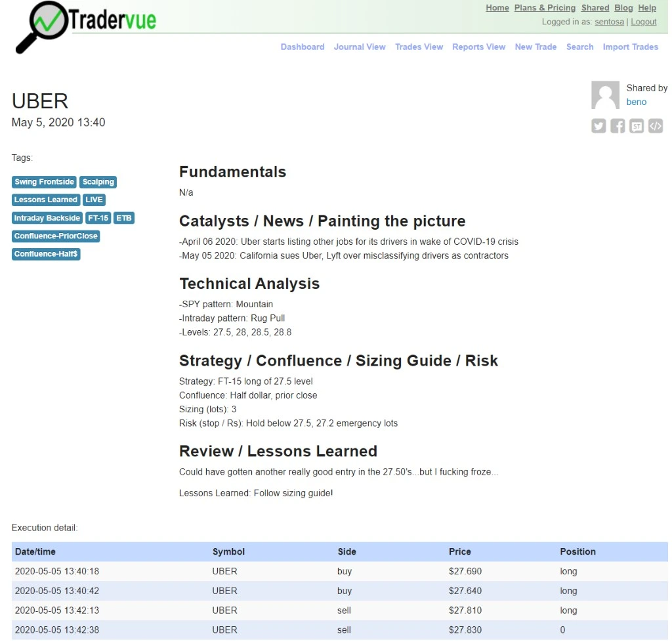Open beno's shared-by profile link
Screen dimensions: 672x642
(x=636, y=102)
